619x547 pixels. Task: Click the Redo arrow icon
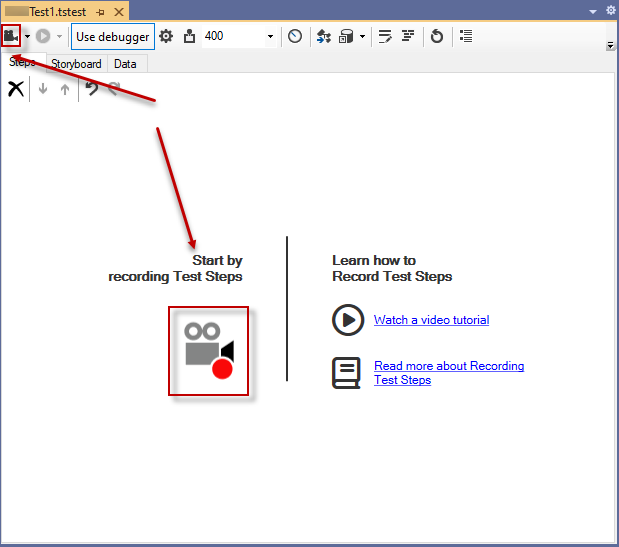click(x=114, y=88)
